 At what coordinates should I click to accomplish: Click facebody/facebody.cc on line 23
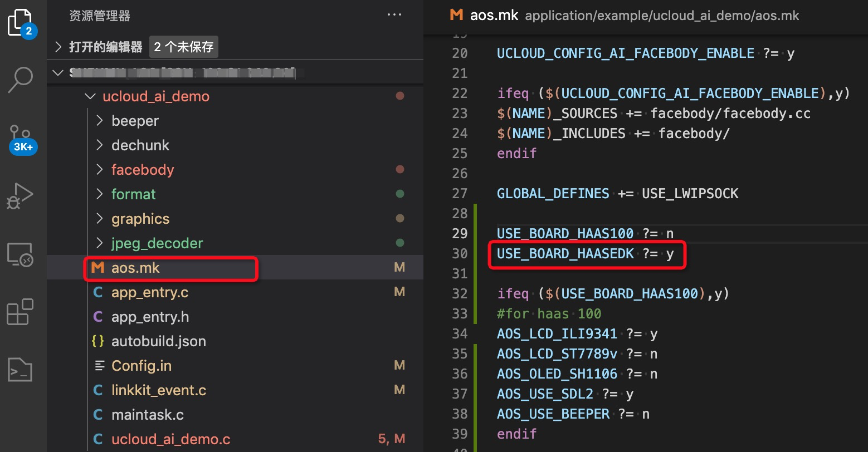pyautogui.click(x=730, y=114)
